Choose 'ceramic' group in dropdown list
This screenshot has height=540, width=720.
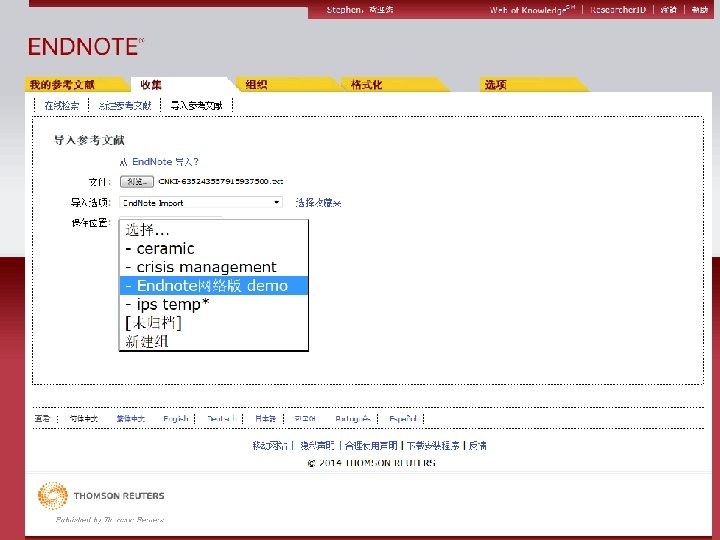214,248
